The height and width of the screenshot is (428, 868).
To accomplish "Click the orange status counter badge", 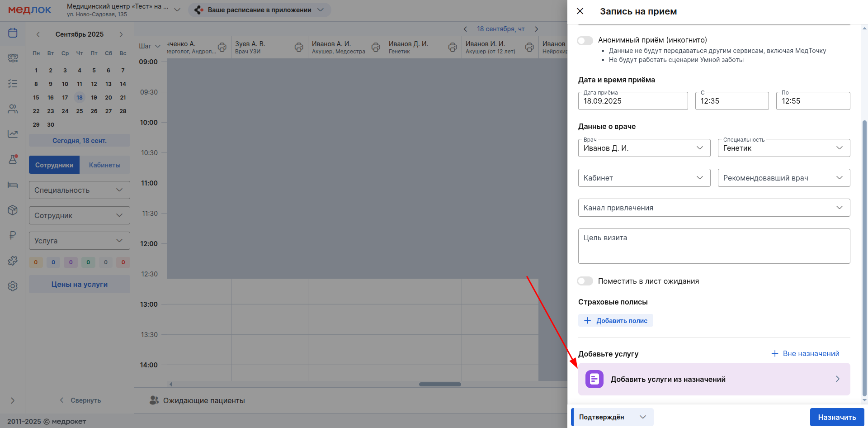I will pyautogui.click(x=36, y=262).
